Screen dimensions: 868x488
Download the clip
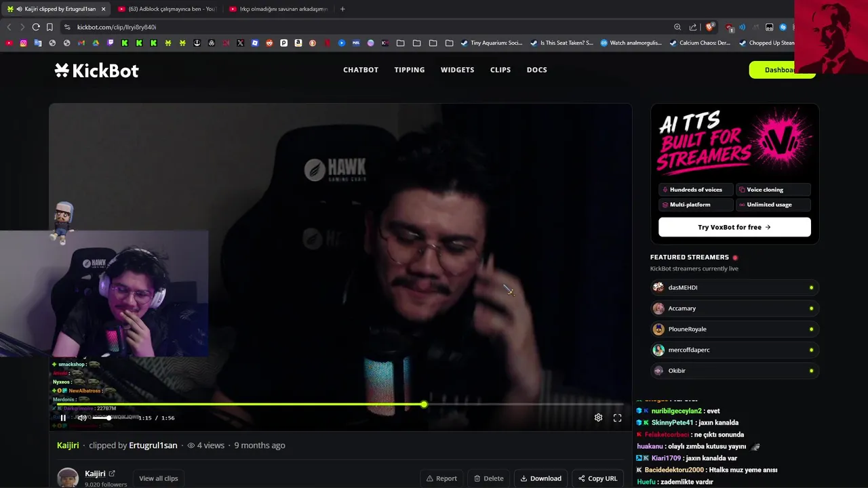coord(540,479)
